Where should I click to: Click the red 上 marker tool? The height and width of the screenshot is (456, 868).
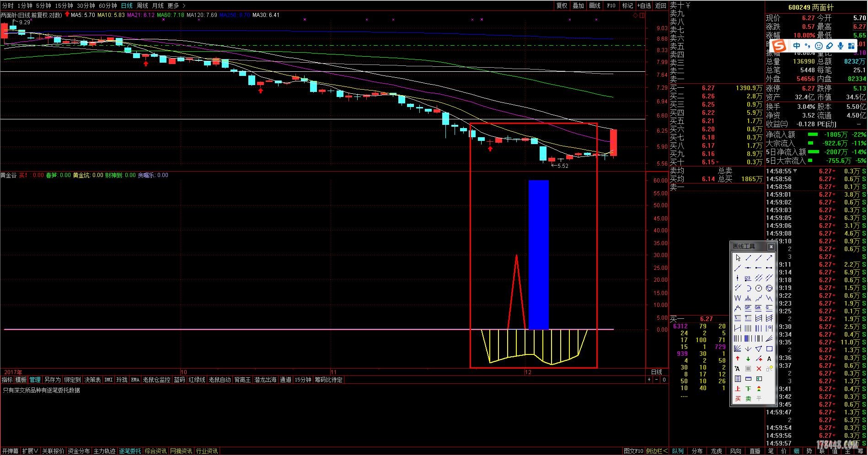tap(738, 388)
